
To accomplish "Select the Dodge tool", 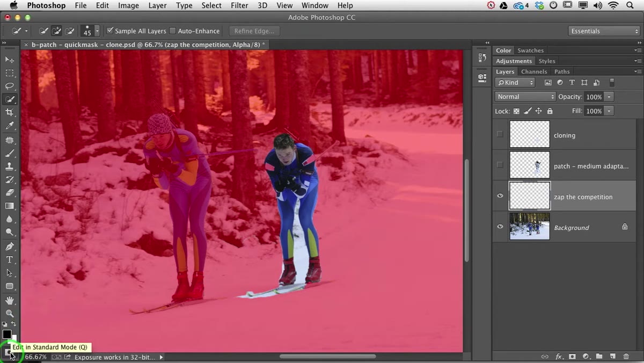I will [10, 233].
